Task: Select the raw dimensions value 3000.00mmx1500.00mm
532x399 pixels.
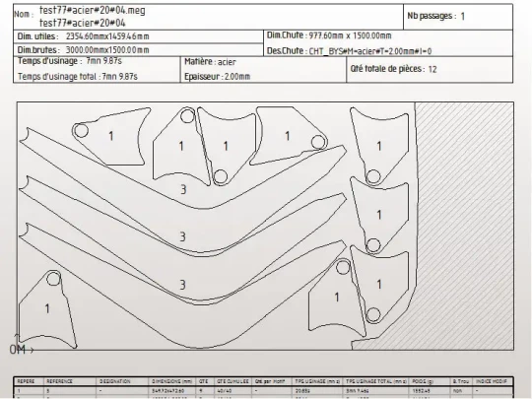Action: pyautogui.click(x=107, y=50)
